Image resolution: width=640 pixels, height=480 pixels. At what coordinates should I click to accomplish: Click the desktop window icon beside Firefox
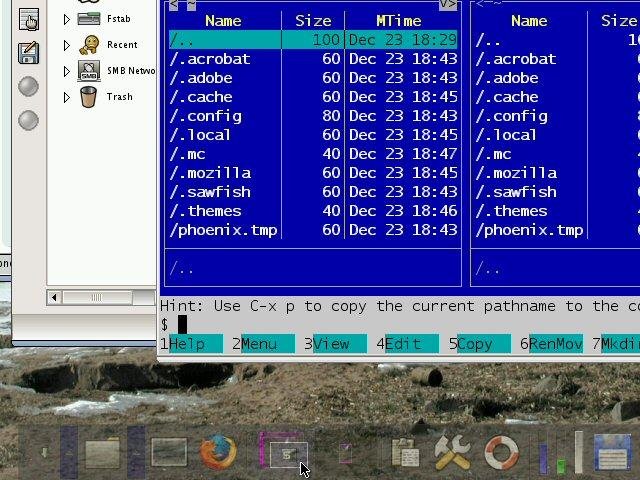point(169,452)
